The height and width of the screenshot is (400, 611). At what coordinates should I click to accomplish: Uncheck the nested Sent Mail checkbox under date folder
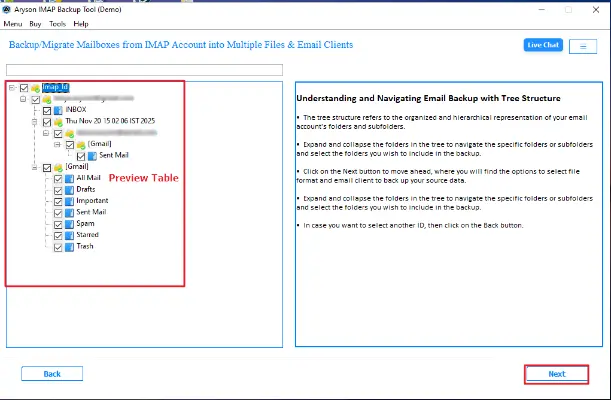(81, 157)
